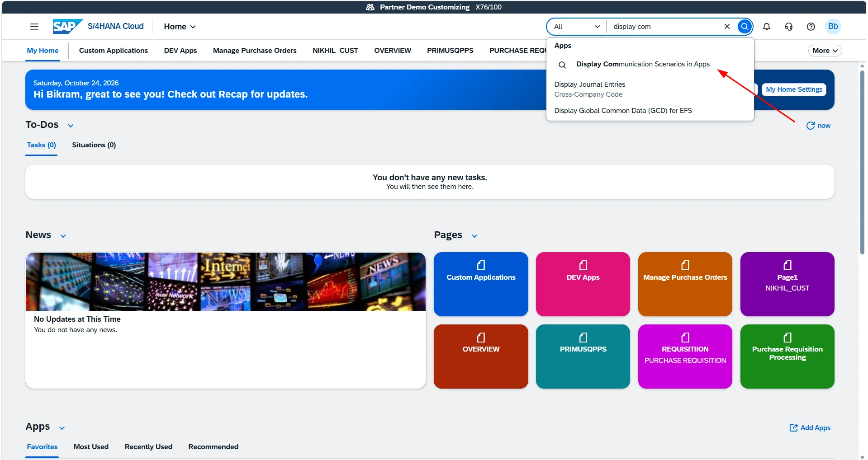868x460 pixels.
Task: Click the Add Apps icon link
Action: (810, 428)
